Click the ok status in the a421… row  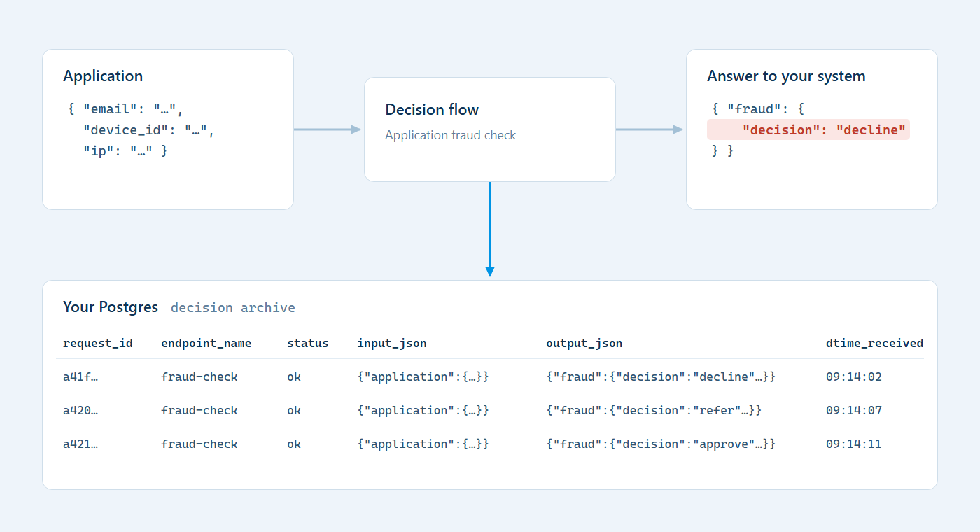pyautogui.click(x=294, y=444)
